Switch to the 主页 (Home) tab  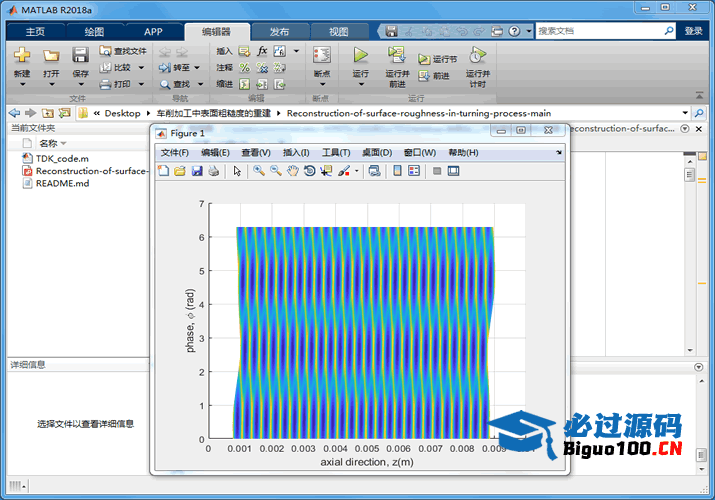35,31
